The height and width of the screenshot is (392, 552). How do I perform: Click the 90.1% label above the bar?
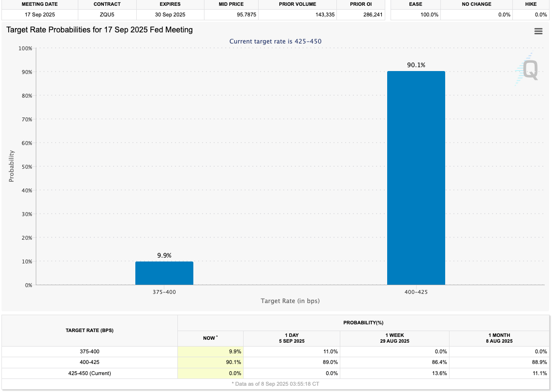point(416,65)
